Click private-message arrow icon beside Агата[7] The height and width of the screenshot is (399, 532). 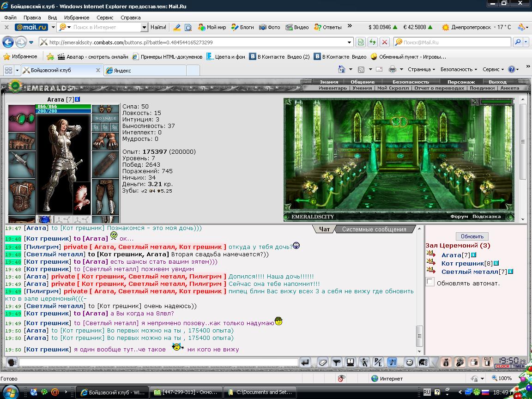(x=431, y=254)
